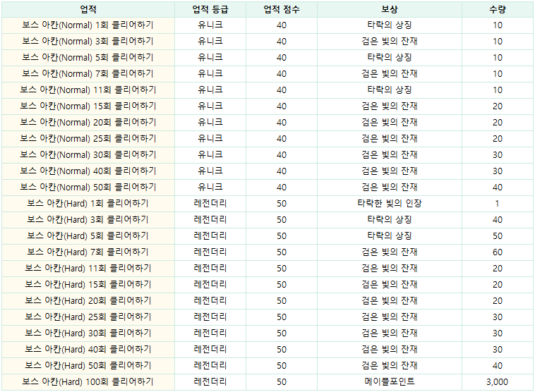This screenshot has height=392, width=535.
Task: Click '타락의 상징' in Normal 11회 row
Action: tap(390, 90)
